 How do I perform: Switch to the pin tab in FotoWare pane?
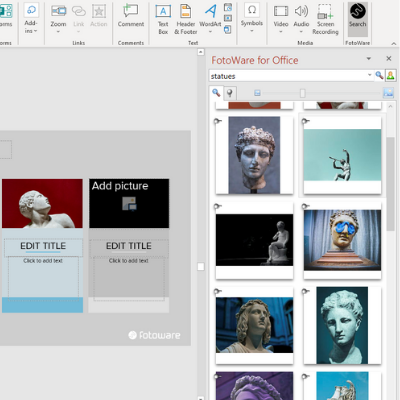coord(230,93)
